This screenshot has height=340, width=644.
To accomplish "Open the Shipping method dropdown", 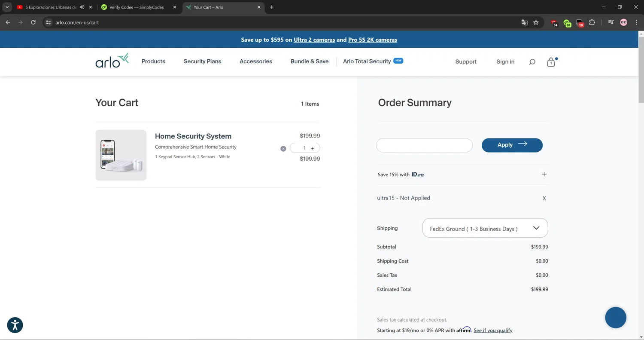I will [485, 228].
